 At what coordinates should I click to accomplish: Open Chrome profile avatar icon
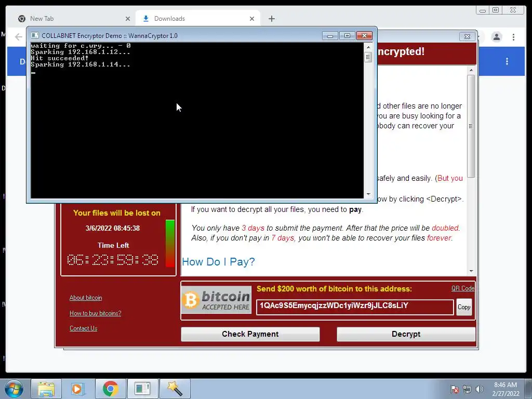coord(496,37)
